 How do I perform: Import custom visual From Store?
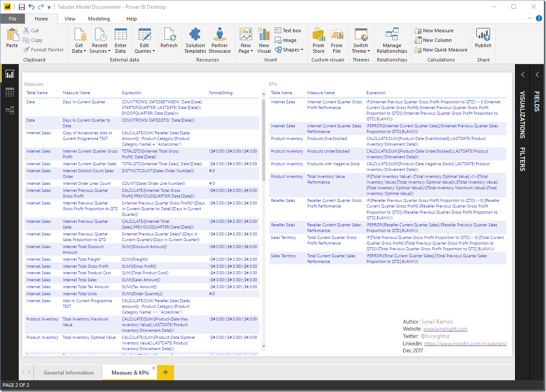[318, 41]
